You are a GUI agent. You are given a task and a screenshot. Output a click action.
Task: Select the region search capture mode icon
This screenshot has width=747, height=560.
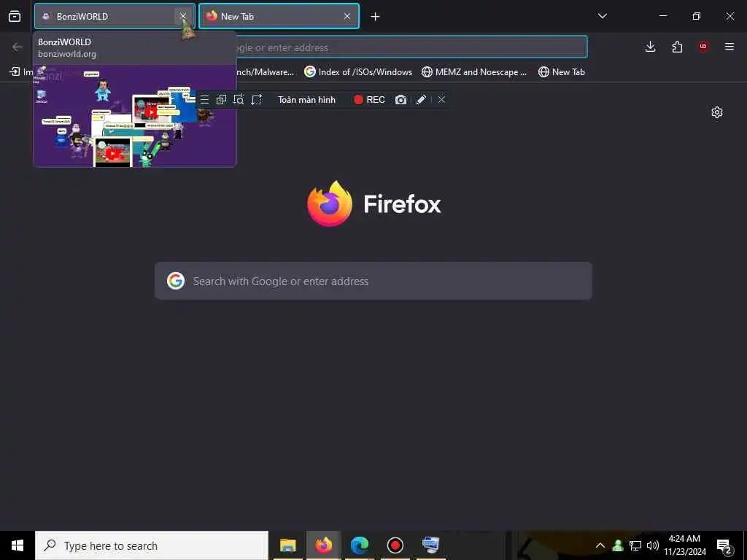coord(239,99)
